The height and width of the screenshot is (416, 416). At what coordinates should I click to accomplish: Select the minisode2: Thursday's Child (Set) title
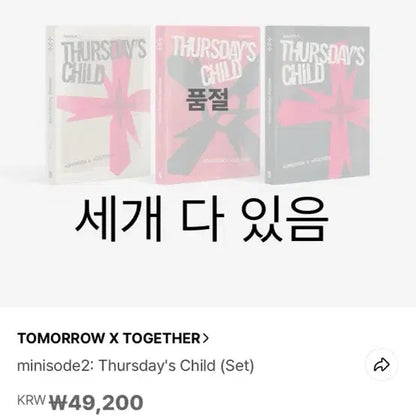[x=135, y=366]
